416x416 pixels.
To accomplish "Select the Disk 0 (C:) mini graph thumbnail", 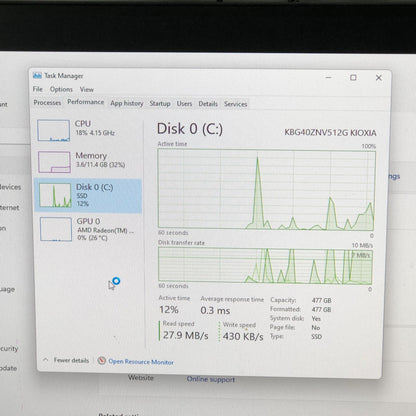I will coord(55,195).
